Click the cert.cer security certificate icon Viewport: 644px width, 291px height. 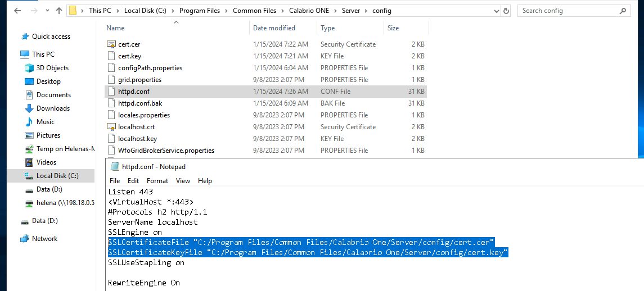[x=111, y=44]
